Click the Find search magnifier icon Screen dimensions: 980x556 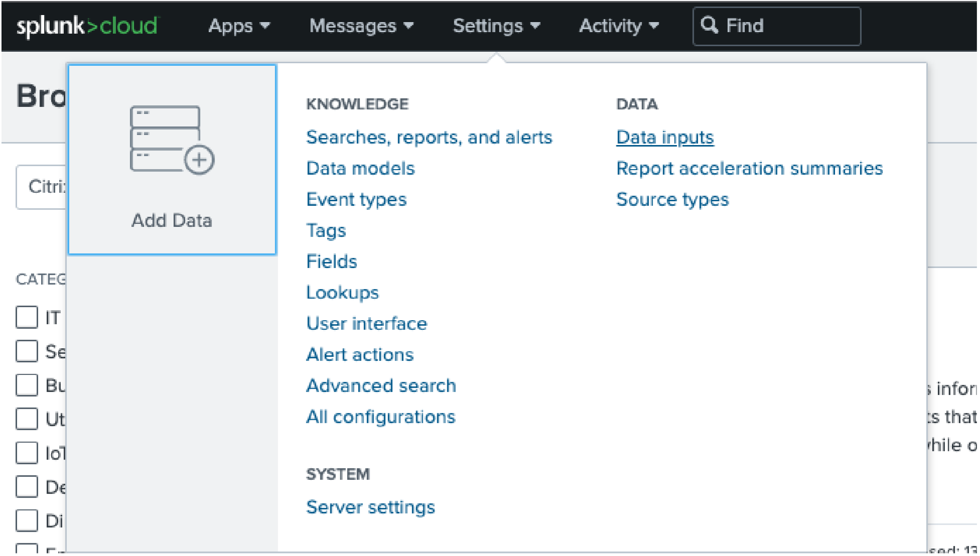(709, 25)
